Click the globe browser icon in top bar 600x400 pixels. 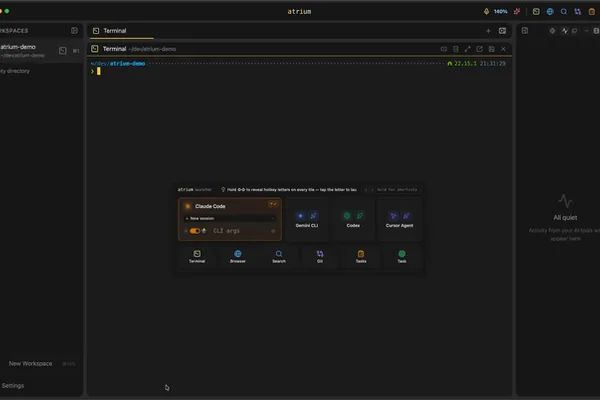[x=550, y=11]
